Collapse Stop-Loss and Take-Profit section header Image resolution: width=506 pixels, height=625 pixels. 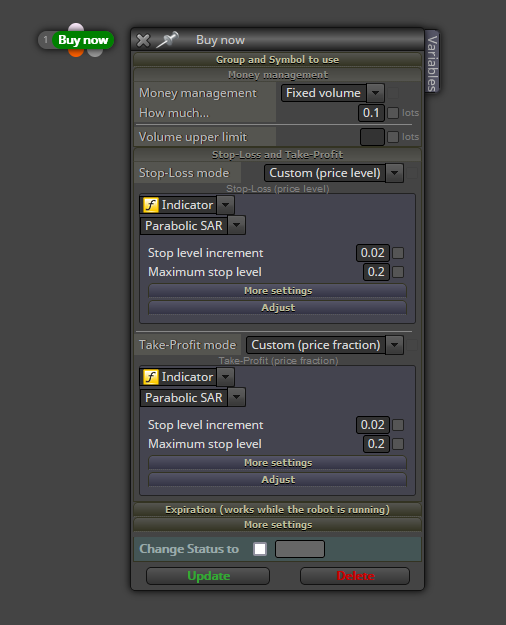pyautogui.click(x=278, y=155)
